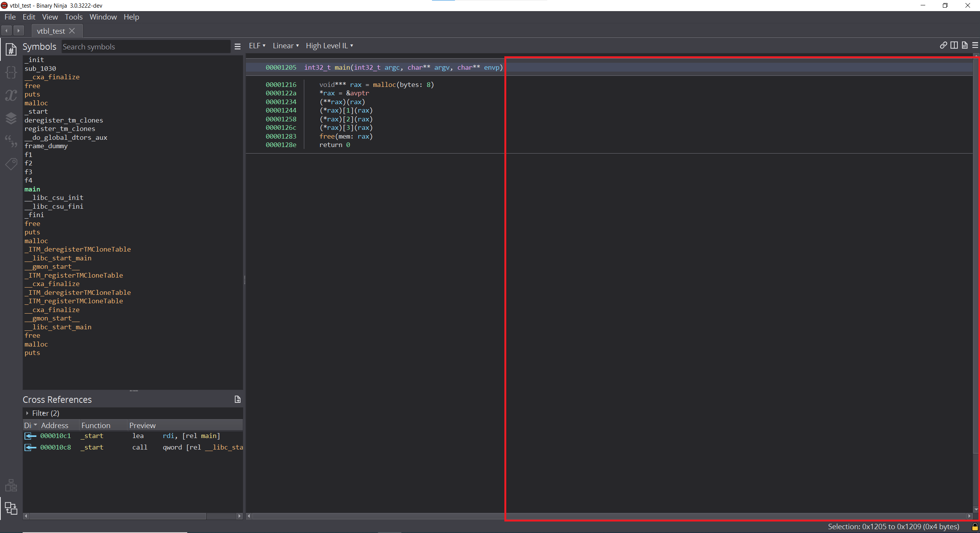980x533 pixels.
Task: Open the ELF dropdown menu
Action: pyautogui.click(x=257, y=45)
